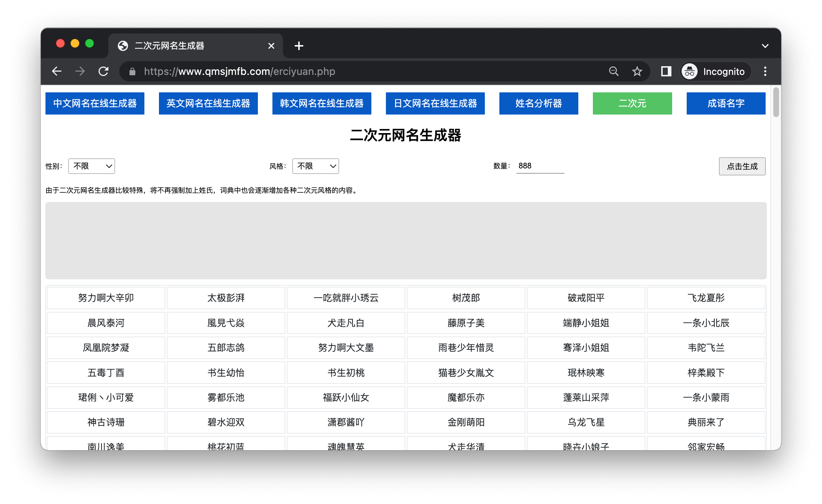Click the 数量 input field
The height and width of the screenshot is (504, 822).
tap(540, 166)
